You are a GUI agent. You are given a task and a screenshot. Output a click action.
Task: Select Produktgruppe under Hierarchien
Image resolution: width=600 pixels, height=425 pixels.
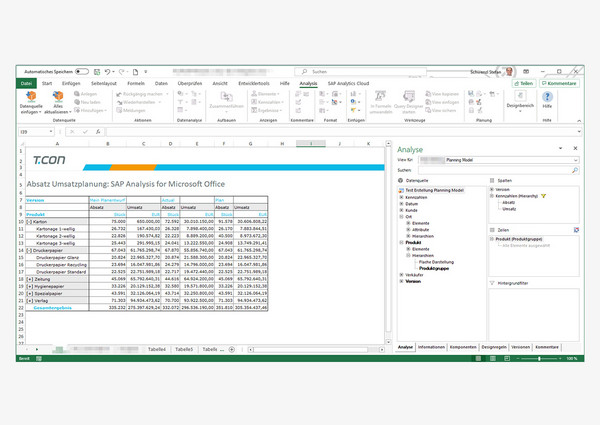[x=434, y=269]
